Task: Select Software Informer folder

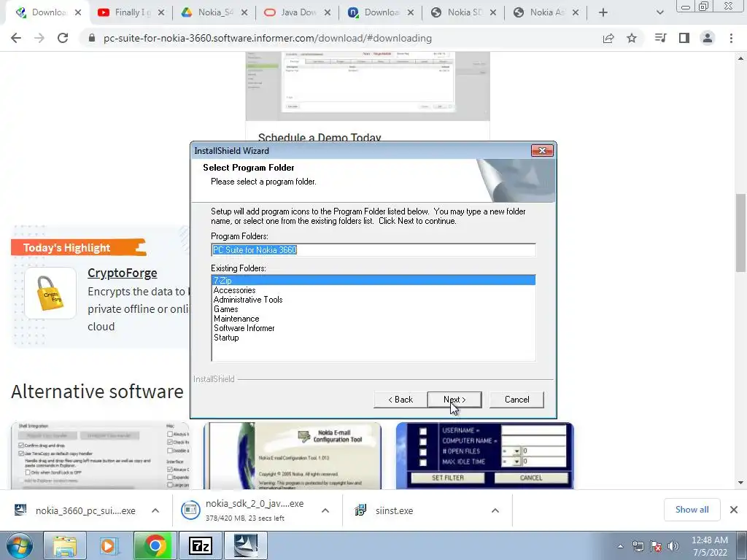Action: (x=244, y=328)
